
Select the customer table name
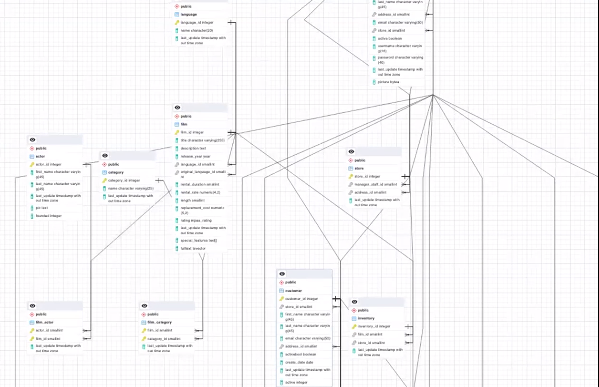pos(294,291)
